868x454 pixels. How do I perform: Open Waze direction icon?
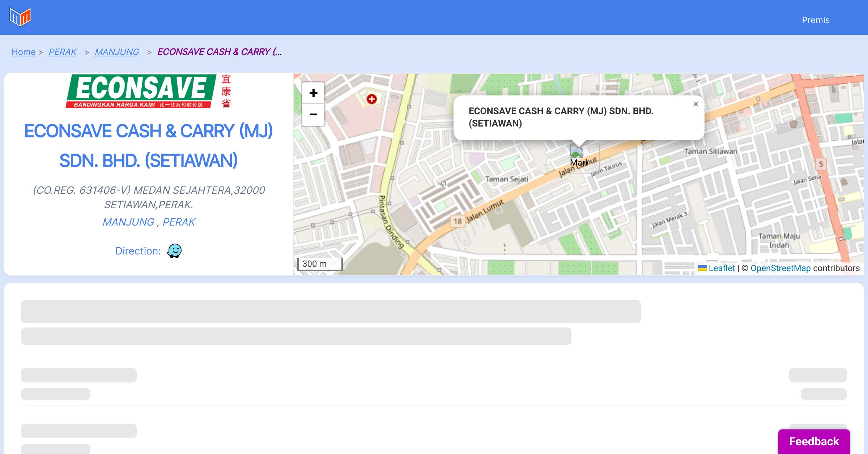pyautogui.click(x=174, y=250)
